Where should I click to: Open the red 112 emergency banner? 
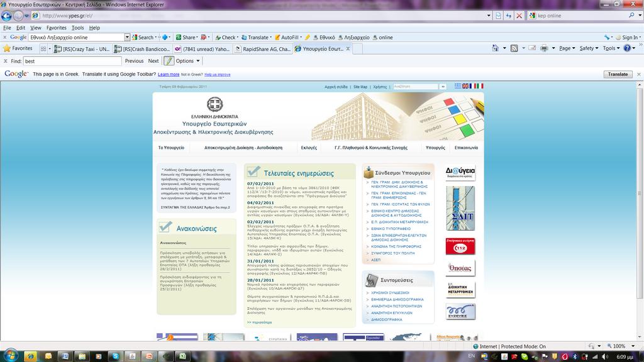460,246
